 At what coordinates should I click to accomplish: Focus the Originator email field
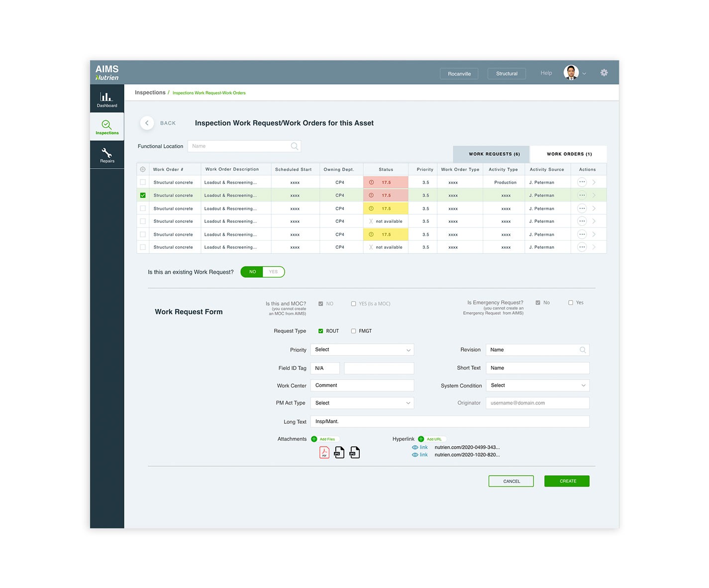pyautogui.click(x=538, y=403)
